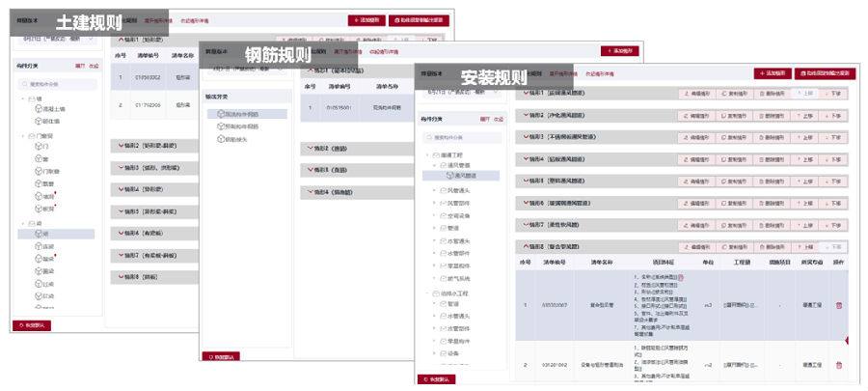Click the cube icon beside 通风管道 tree item
The image size is (868, 391).
(449, 176)
